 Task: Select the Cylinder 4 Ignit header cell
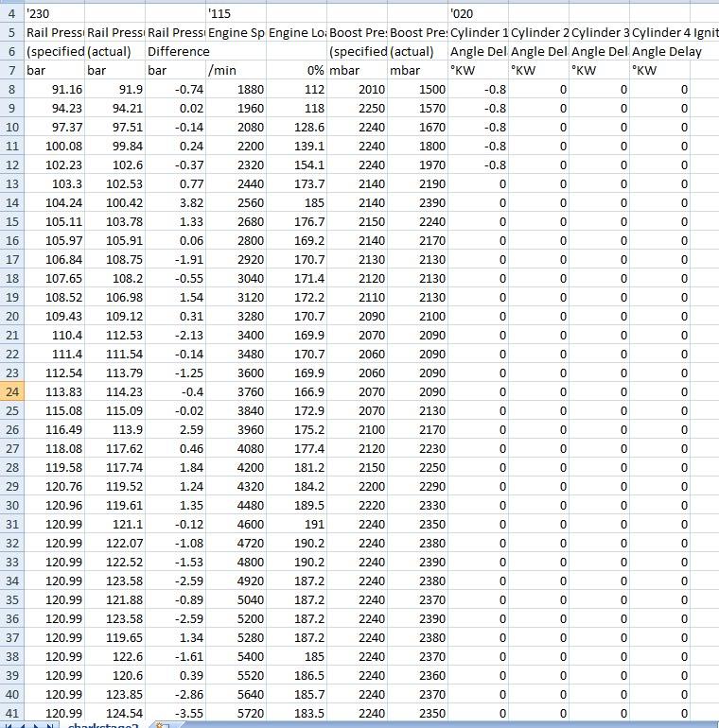point(660,32)
